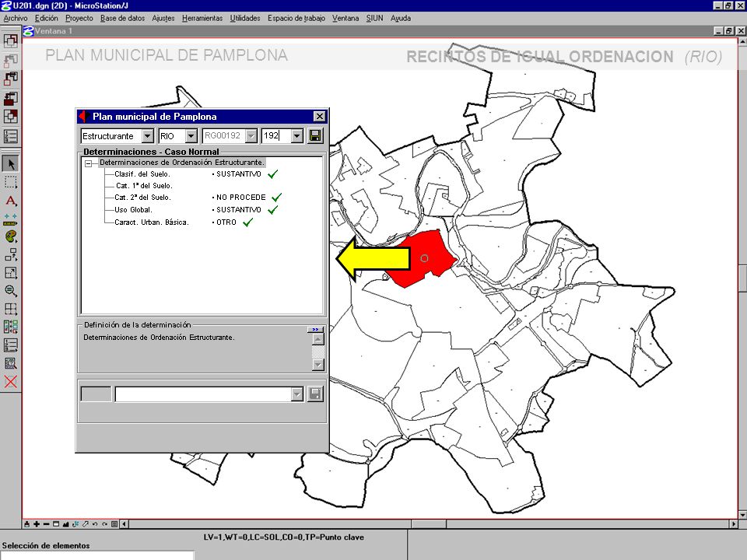Click the empty value field at dialog bottom
This screenshot has width=747, height=560.
[203, 394]
